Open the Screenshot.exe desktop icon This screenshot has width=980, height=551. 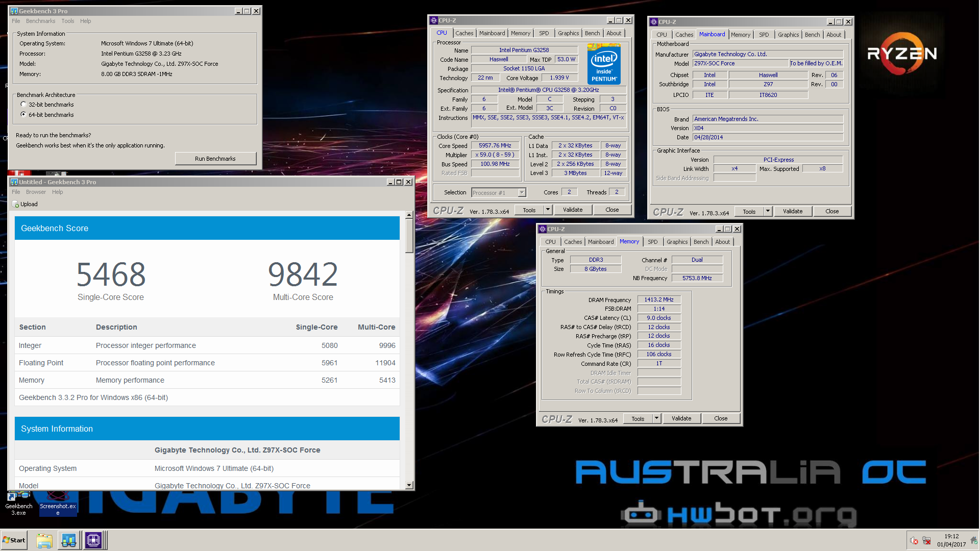click(58, 504)
